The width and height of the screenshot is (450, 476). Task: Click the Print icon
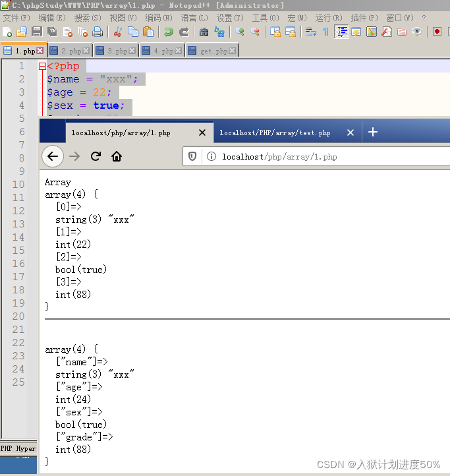point(98,32)
